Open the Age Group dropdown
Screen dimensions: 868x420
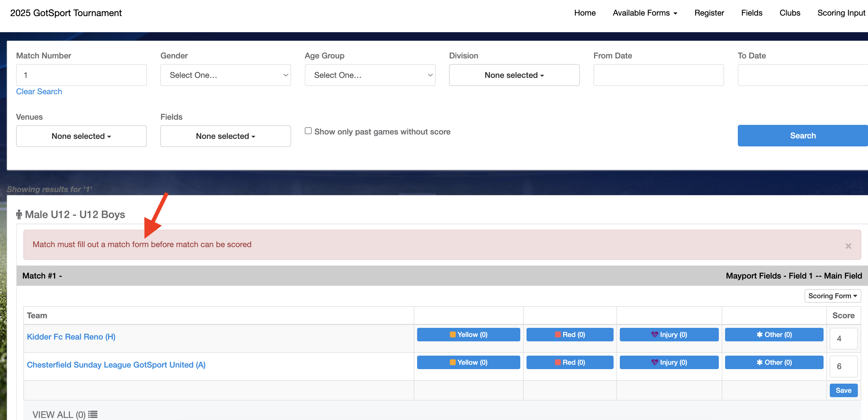click(370, 75)
